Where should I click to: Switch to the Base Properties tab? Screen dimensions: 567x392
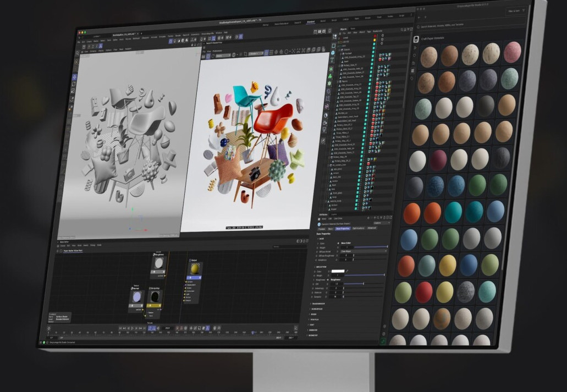tap(343, 229)
